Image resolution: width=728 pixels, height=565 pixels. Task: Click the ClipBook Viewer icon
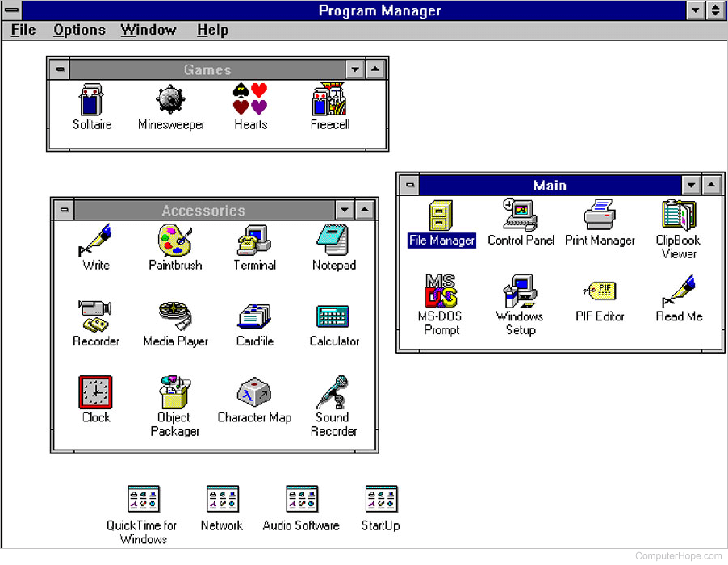(x=678, y=215)
